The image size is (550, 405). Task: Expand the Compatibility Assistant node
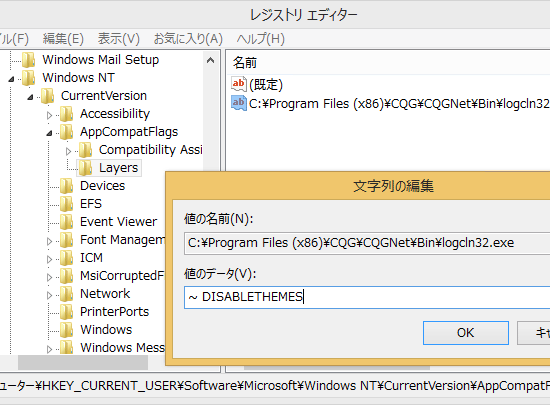tap(68, 151)
